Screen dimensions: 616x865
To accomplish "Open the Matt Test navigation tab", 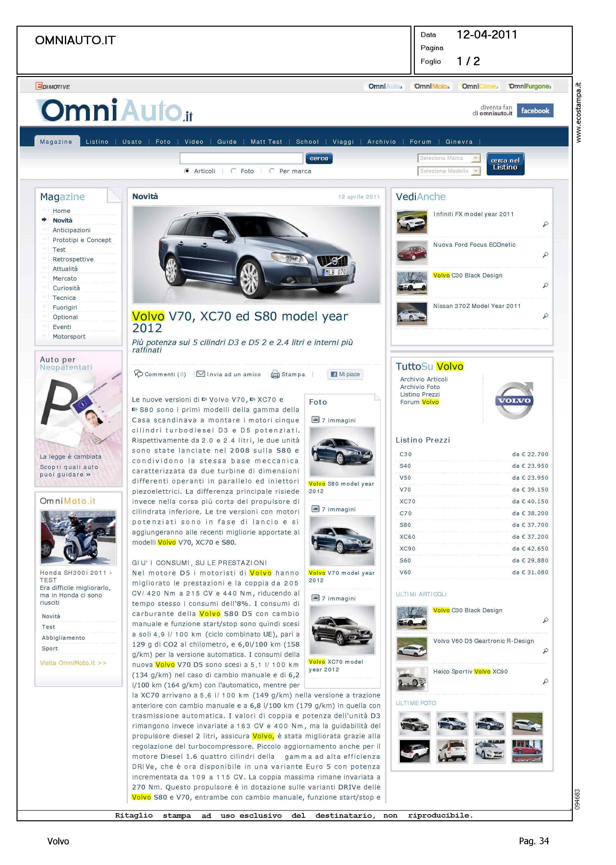I will pyautogui.click(x=266, y=142).
